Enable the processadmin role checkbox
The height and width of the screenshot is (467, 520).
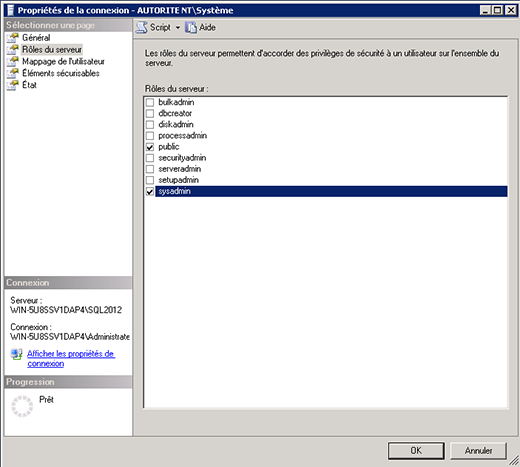click(150, 136)
